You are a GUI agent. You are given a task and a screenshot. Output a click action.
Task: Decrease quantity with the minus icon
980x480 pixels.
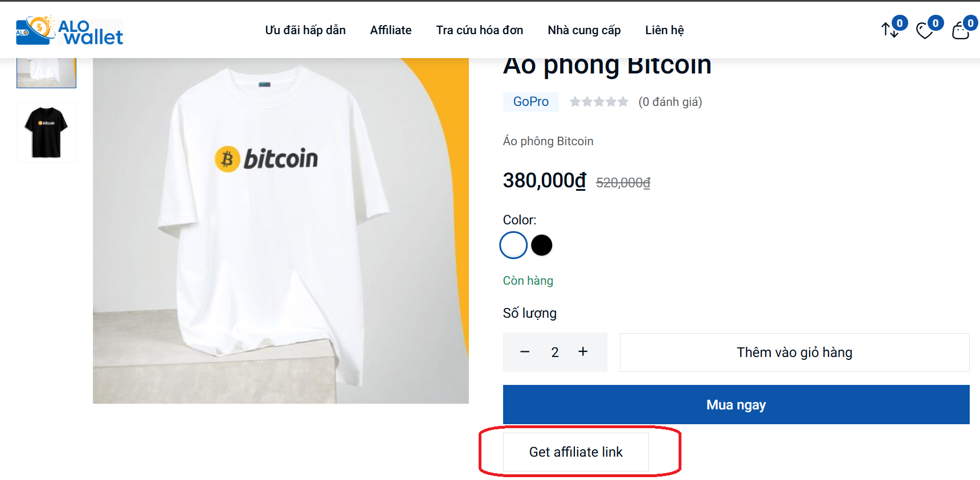coord(525,352)
